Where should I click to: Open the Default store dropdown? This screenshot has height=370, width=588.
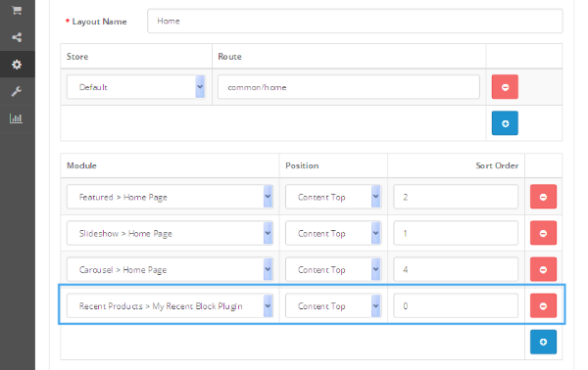[x=136, y=87]
